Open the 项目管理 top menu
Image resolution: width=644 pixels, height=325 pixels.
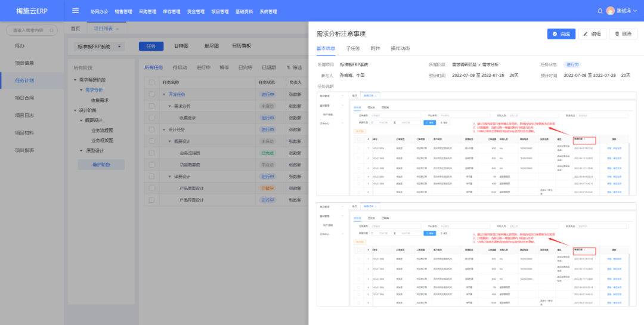(x=219, y=11)
